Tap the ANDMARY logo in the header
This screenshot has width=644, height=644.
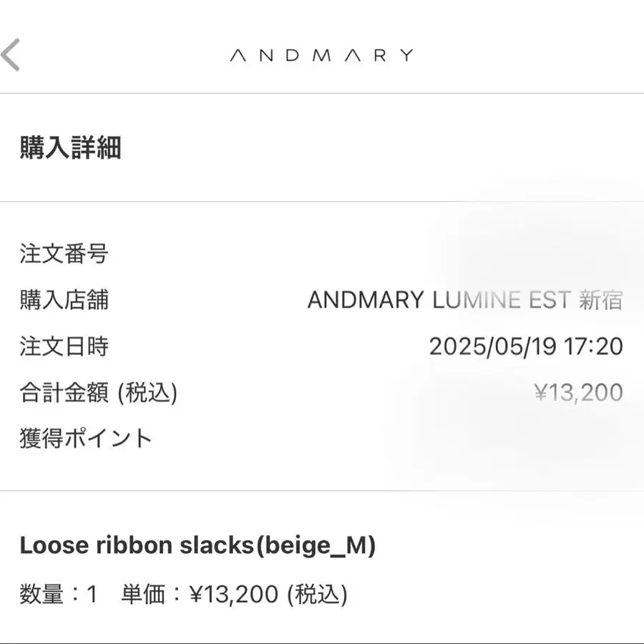[x=321, y=54]
